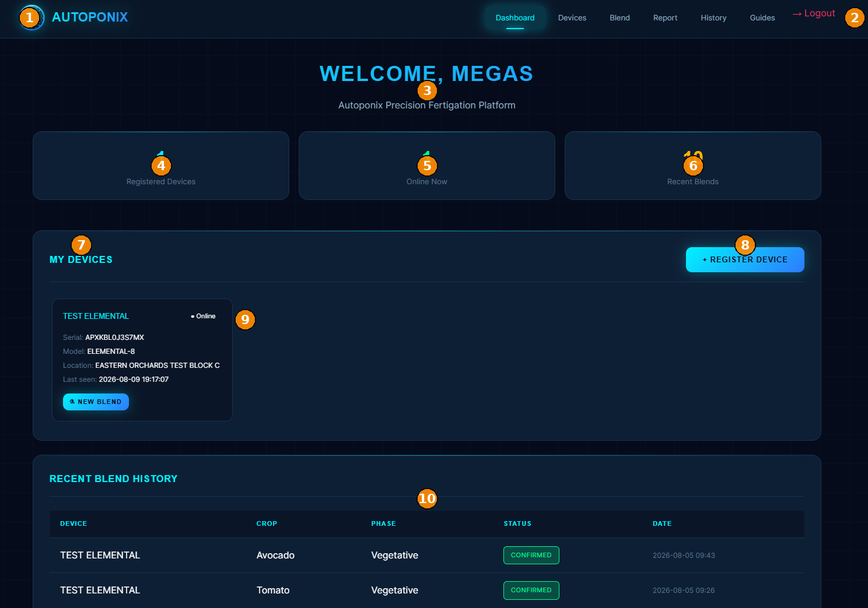Click the My Devices section heading
Screen dimensions: 868x608
[x=81, y=260]
